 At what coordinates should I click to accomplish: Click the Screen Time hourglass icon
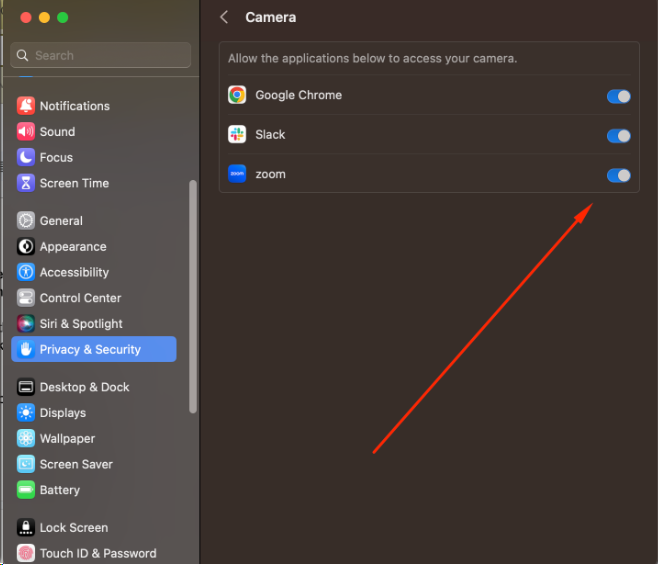coord(26,183)
